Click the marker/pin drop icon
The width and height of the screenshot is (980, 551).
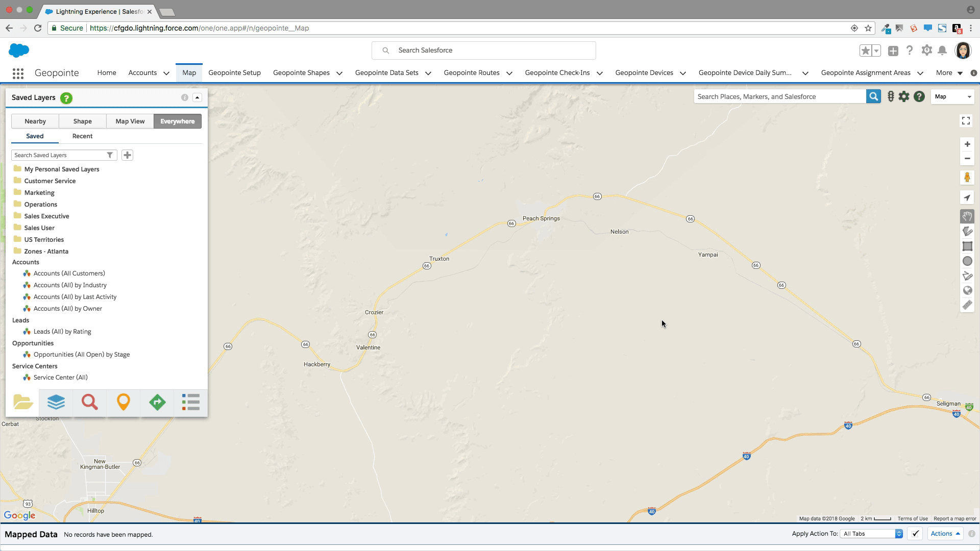(123, 402)
